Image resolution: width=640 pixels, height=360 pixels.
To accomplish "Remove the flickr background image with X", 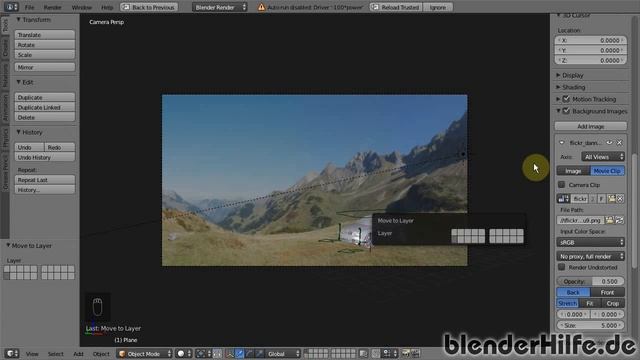I will (x=620, y=142).
